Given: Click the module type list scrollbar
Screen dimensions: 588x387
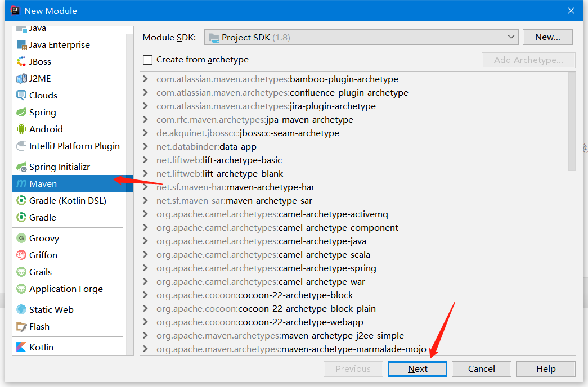Looking at the screenshot, I should click(x=130, y=194).
